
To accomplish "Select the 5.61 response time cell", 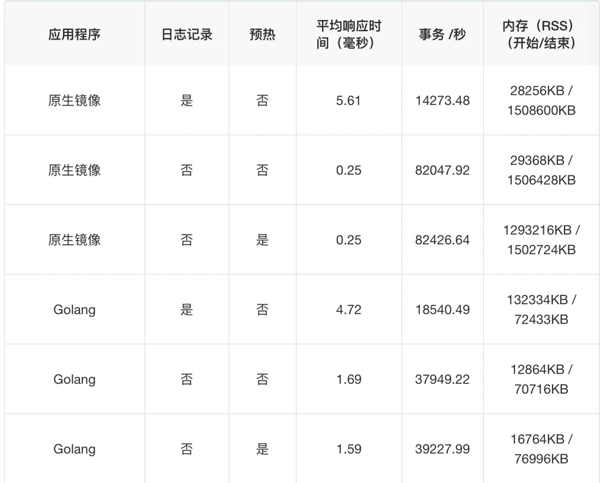I will coord(349,100).
